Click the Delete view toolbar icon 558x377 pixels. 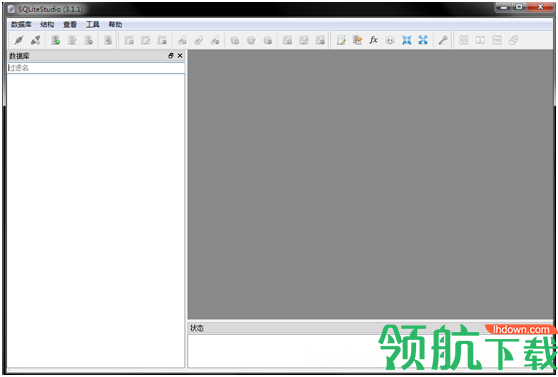320,40
